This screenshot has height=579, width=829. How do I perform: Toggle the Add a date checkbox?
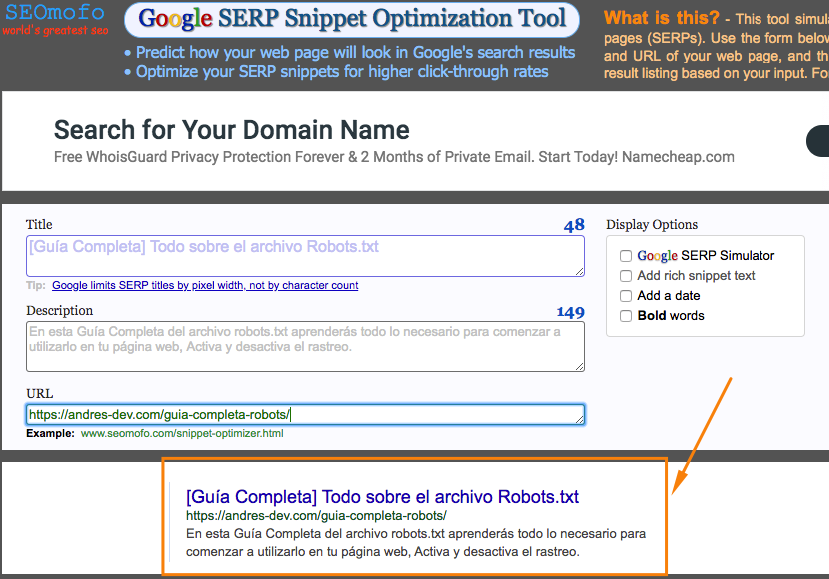(626, 296)
